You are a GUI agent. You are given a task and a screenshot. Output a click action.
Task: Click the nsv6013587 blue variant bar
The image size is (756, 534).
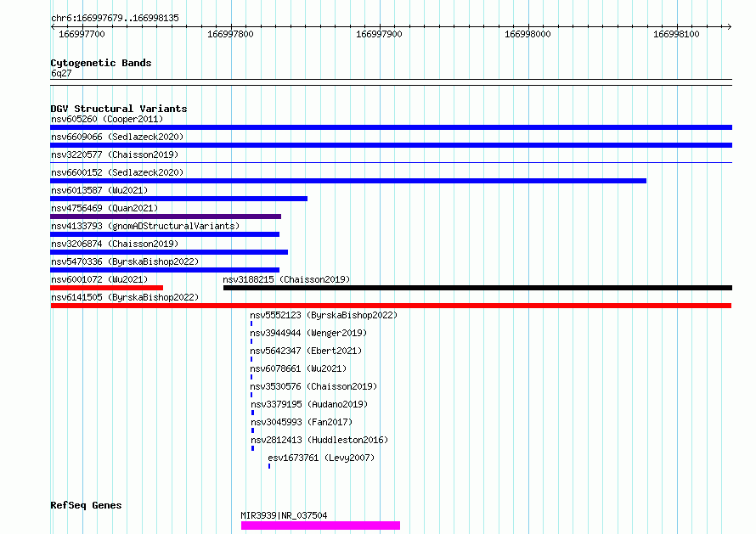point(179,199)
